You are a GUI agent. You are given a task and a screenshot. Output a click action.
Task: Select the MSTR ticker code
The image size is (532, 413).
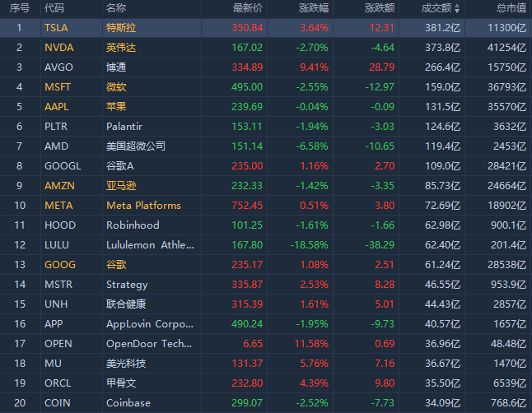coord(58,284)
